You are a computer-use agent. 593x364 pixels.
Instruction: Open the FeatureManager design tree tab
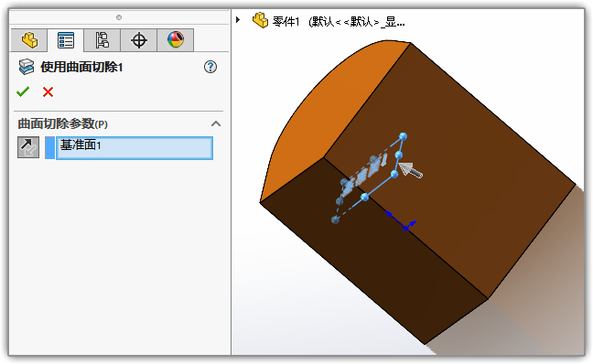(29, 40)
